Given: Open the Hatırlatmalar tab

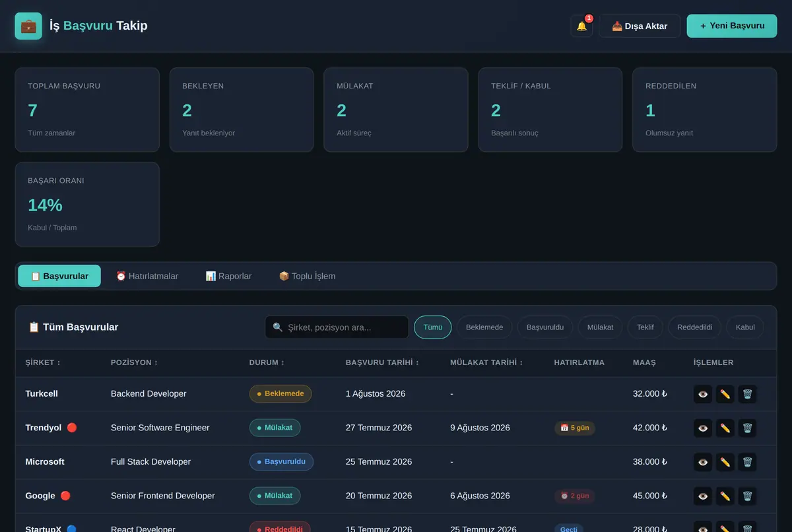Looking at the screenshot, I should [147, 276].
